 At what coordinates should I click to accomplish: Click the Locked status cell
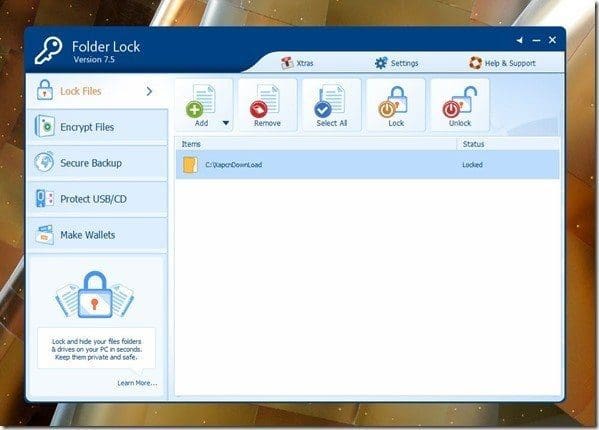(473, 165)
